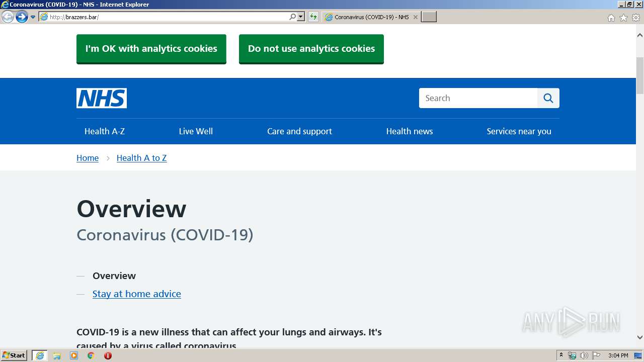
Task: Click the Coronavirus (COVID-19) subheading text
Action: point(165,235)
